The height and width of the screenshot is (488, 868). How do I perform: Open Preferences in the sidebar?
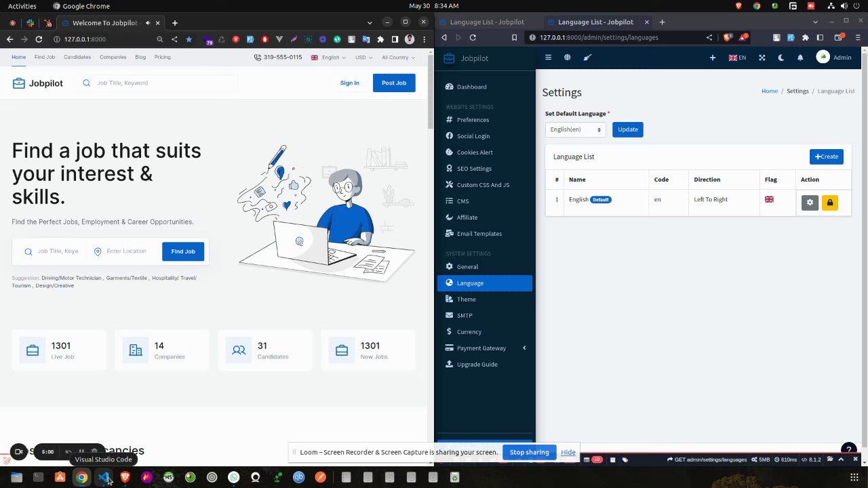[485, 120]
